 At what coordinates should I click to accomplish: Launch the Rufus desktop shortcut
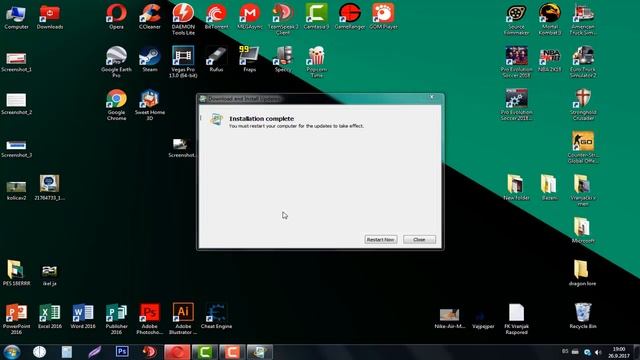pos(216,59)
